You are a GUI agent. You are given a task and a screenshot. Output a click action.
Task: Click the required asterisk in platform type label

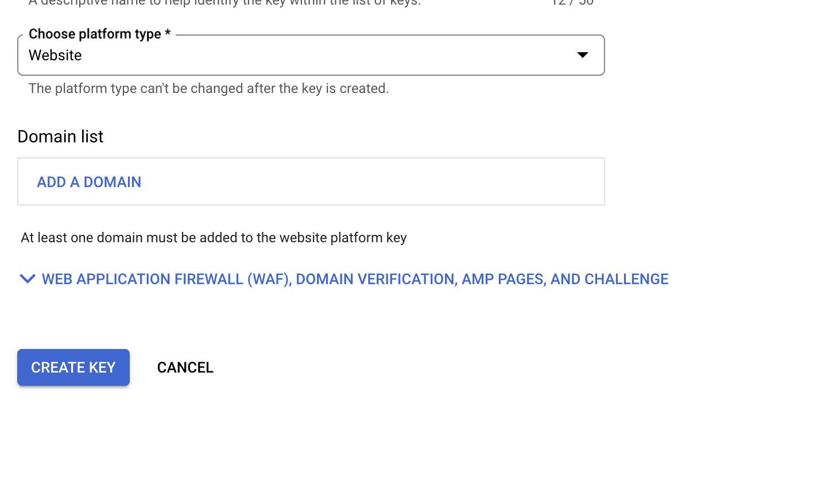point(168,33)
